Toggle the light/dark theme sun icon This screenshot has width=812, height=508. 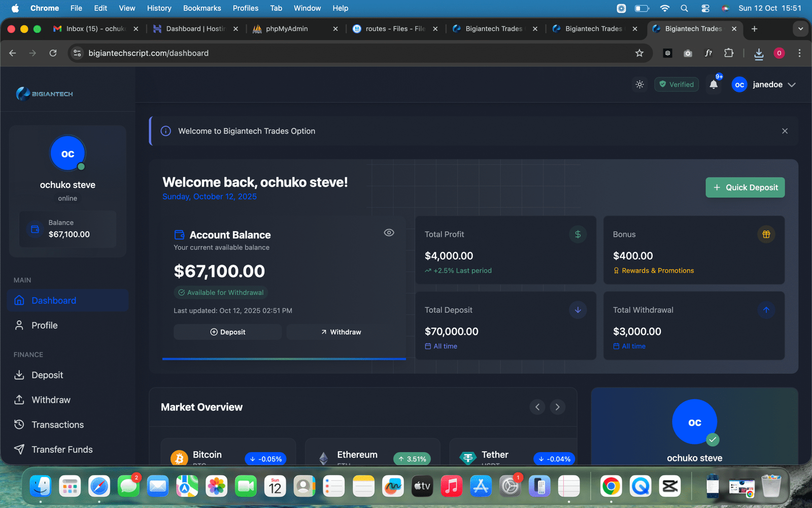coord(639,84)
